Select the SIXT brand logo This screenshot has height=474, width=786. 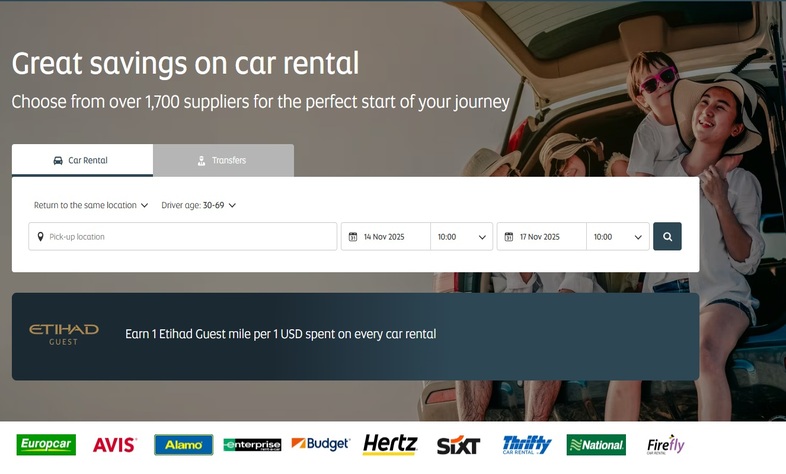point(458,445)
